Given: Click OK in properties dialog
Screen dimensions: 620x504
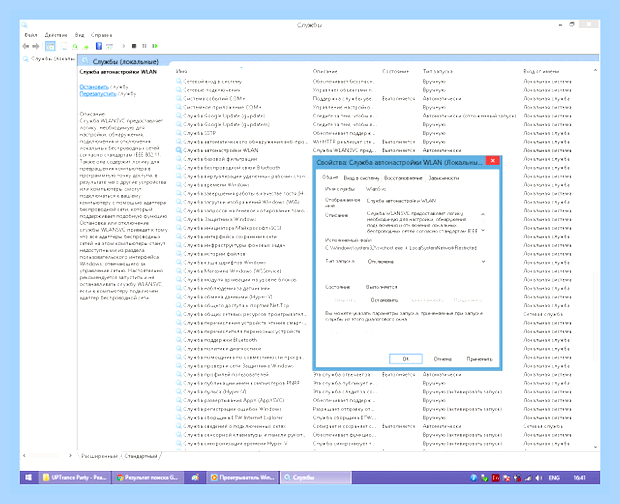Looking at the screenshot, I should pyautogui.click(x=406, y=359).
